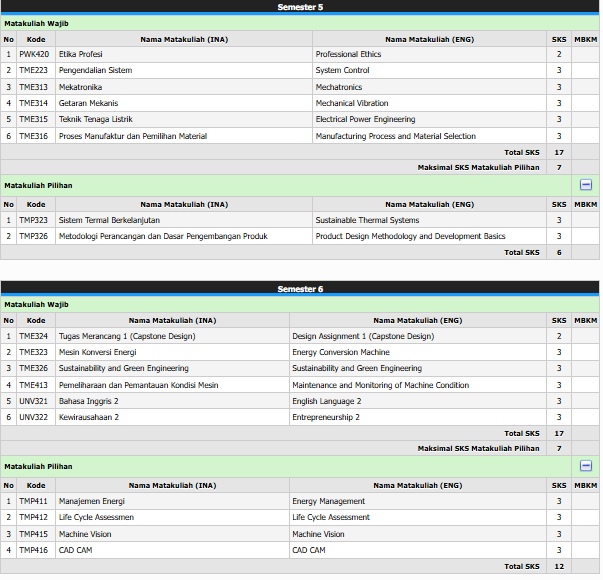This screenshot has height=580, width=603.
Task: Select the Pengendalian Sistem course row
Action: point(95,70)
